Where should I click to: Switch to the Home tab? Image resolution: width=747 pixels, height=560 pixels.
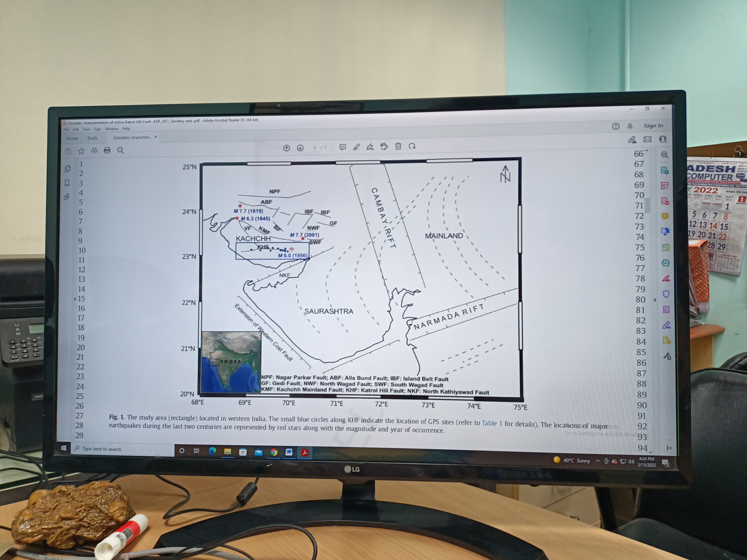[x=72, y=138]
